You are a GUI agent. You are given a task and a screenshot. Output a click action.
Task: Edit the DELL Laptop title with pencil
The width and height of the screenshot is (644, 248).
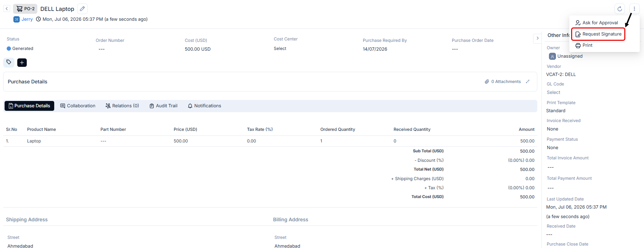82,9
